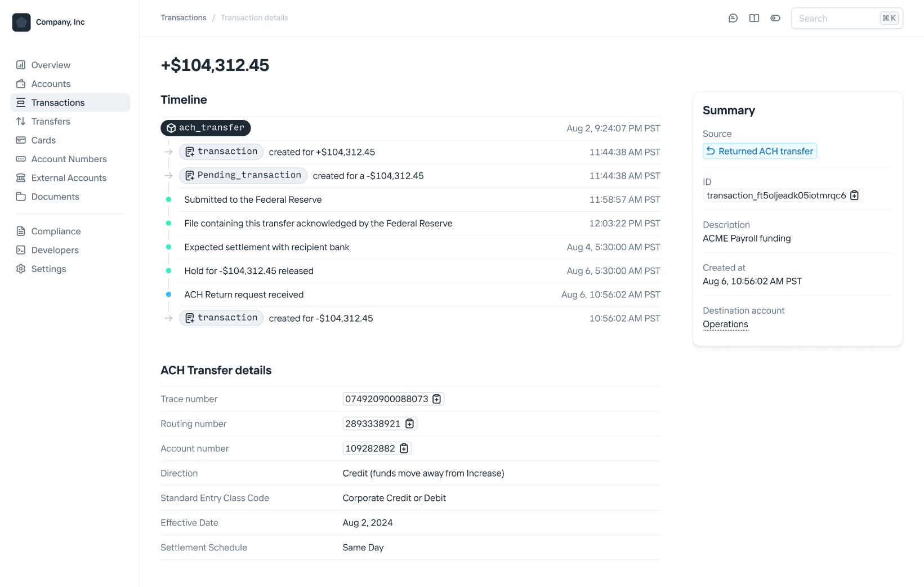Toggle the switch icon in top bar
924x587 pixels.
(x=775, y=18)
